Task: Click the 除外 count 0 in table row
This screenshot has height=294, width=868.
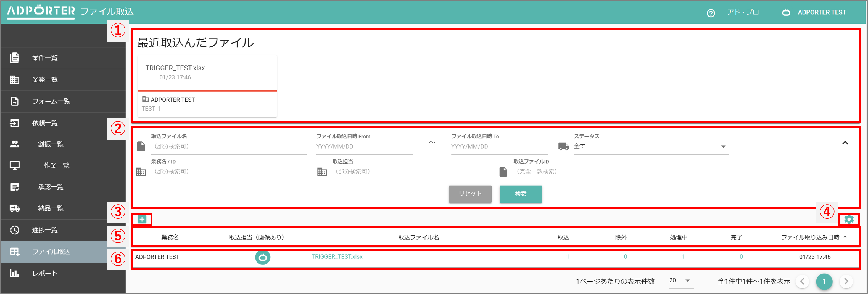Action: (x=626, y=257)
